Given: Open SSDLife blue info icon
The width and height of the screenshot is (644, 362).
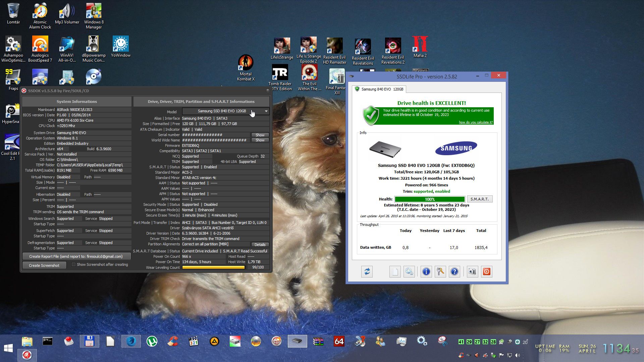Looking at the screenshot, I should [426, 271].
